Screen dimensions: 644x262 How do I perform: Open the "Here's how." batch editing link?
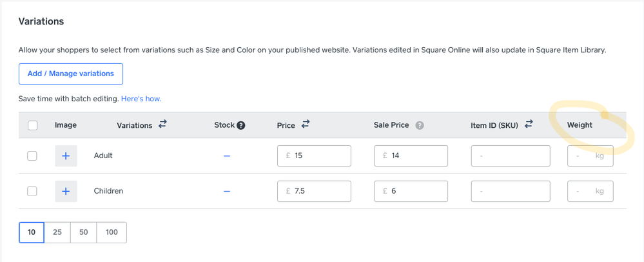tap(141, 99)
